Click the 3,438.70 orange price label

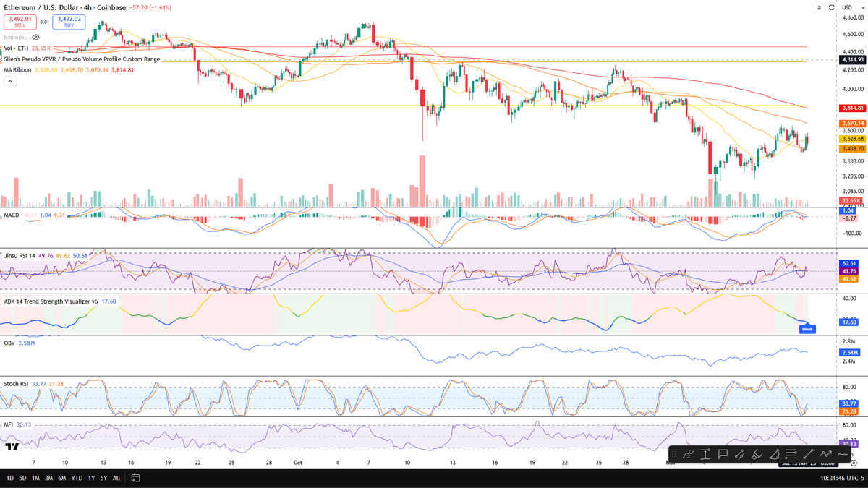(x=853, y=148)
